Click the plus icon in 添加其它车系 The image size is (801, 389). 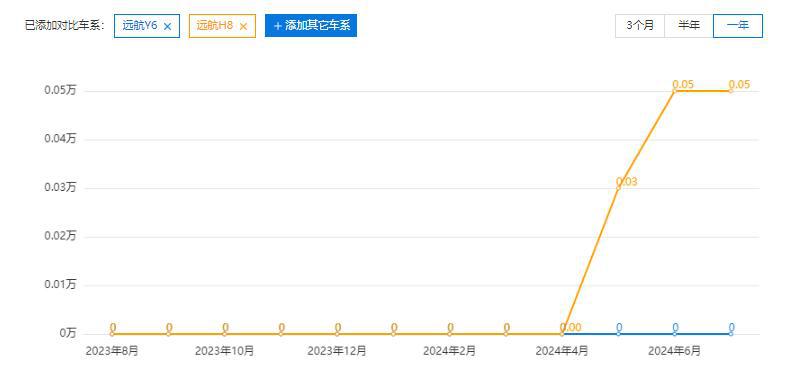pos(277,26)
